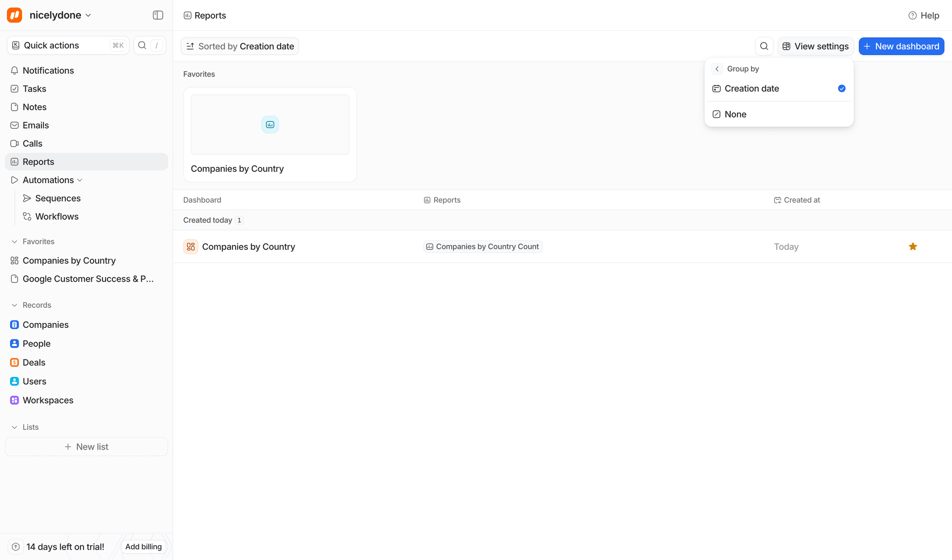
Task: Click the Dashboard column header
Action: (202, 200)
